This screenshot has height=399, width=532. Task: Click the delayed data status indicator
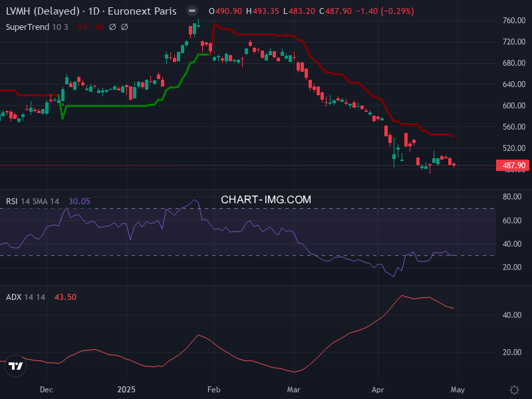coord(192,11)
